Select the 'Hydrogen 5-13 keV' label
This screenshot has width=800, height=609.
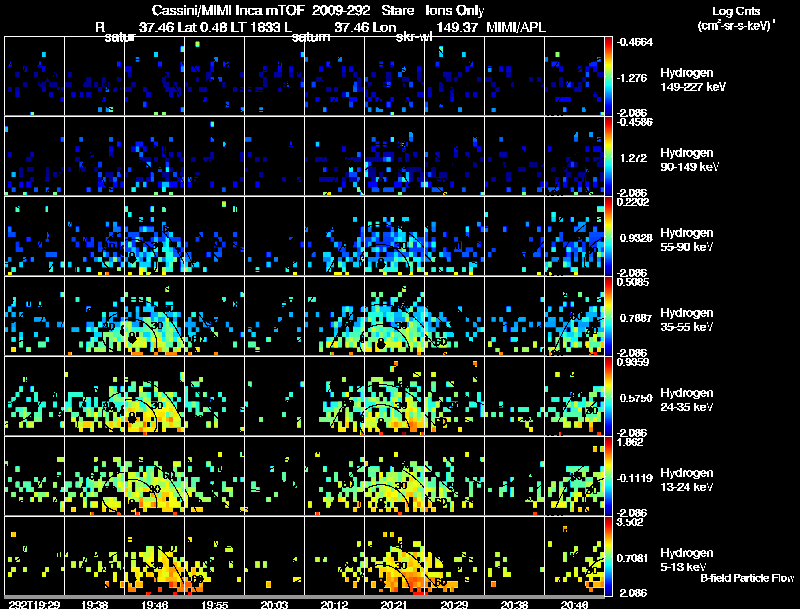point(687,560)
